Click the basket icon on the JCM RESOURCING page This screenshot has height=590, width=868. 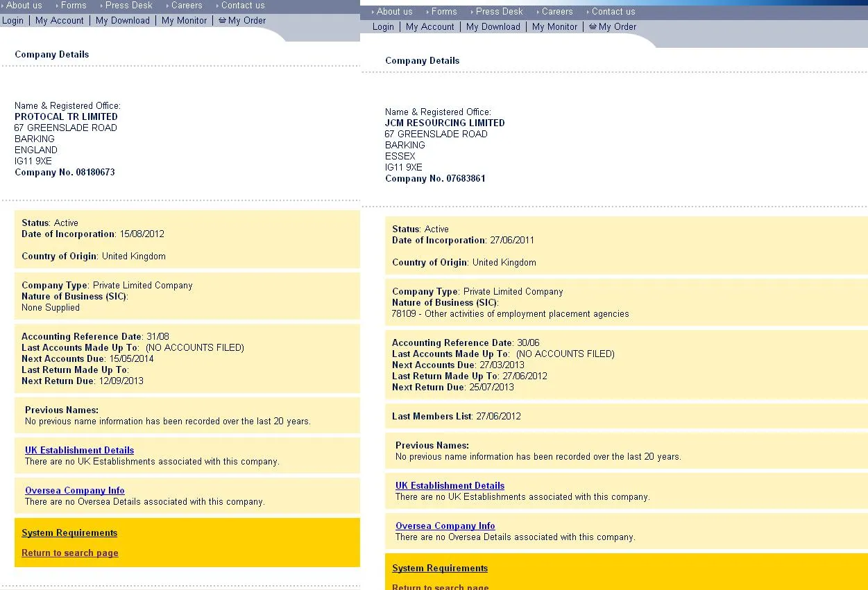click(x=593, y=27)
